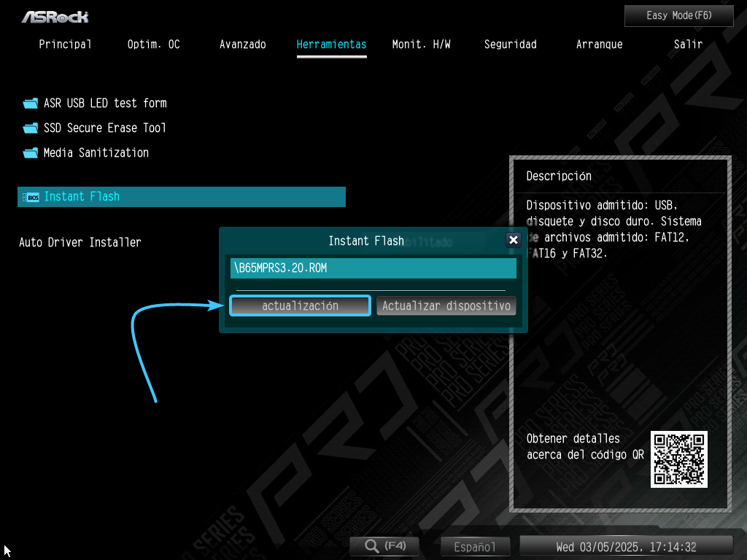The height and width of the screenshot is (560, 747).
Task: Close the Instant Flash dialog
Action: [513, 240]
